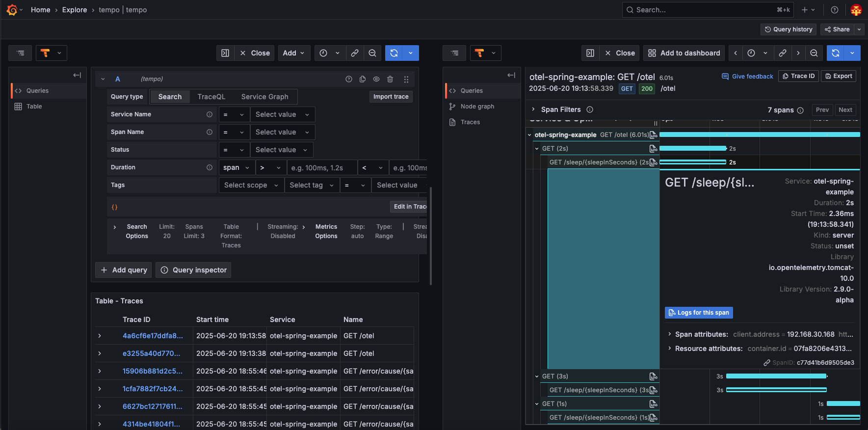Click the Share button
Viewport: 868px width, 430px height.
[x=837, y=29]
